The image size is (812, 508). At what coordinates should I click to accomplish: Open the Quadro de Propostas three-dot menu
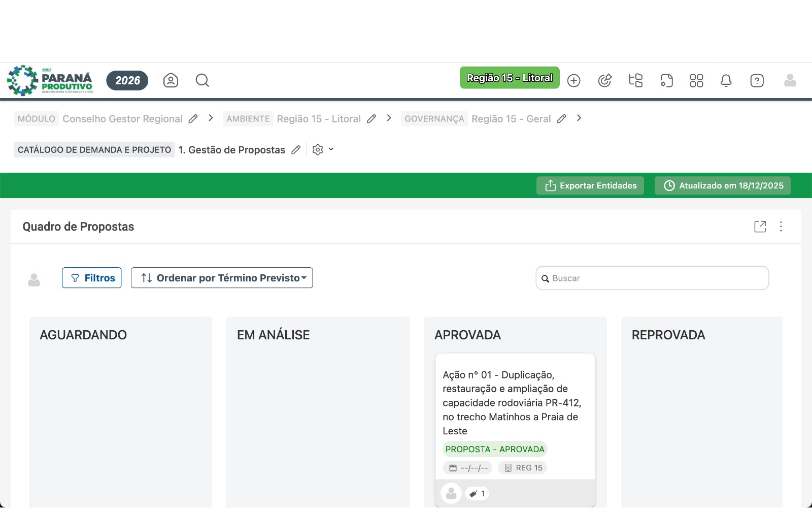781,227
